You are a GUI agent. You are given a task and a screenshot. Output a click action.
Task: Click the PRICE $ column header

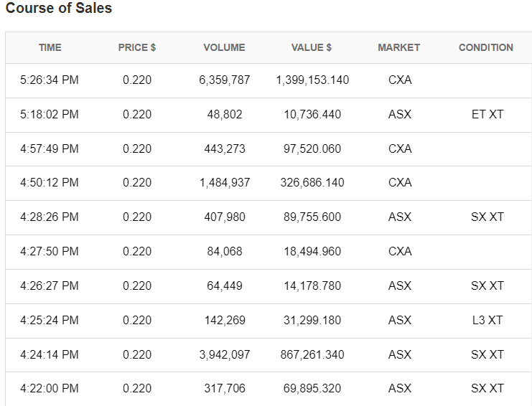(137, 47)
